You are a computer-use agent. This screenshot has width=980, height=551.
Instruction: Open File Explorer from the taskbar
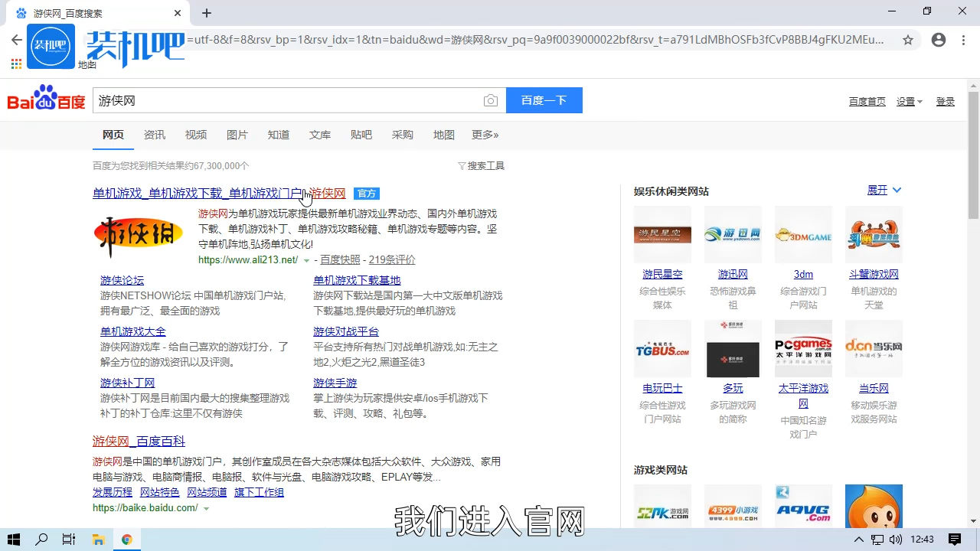(x=98, y=540)
